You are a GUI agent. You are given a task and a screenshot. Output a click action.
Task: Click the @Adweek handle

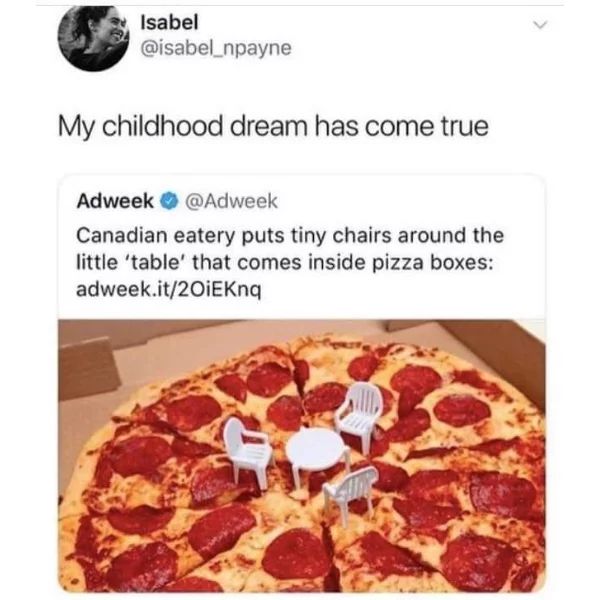pyautogui.click(x=231, y=201)
